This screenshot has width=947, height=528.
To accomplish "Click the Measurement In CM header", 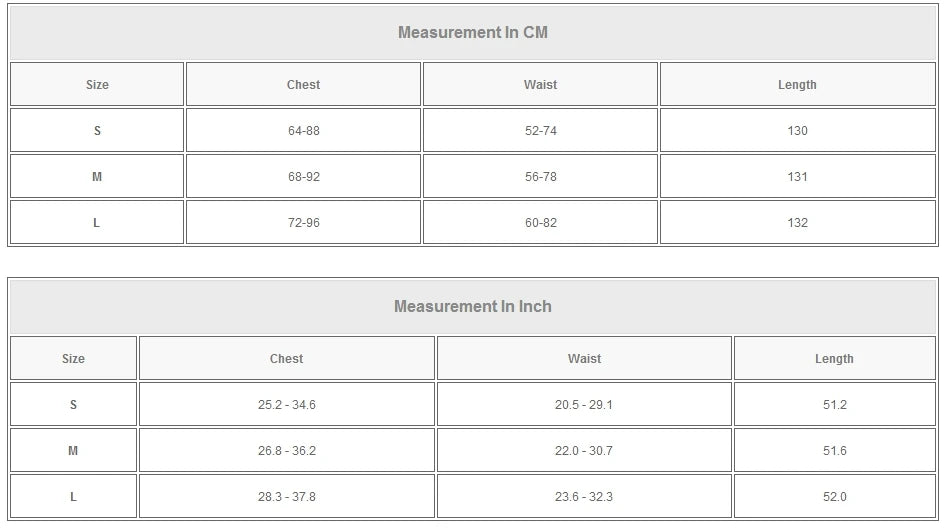I will pyautogui.click(x=472, y=32).
